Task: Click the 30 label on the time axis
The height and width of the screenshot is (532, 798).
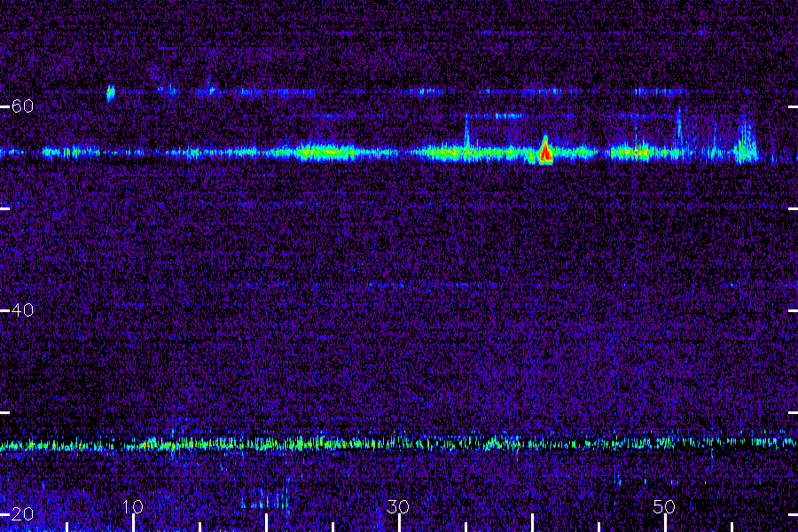Action: [x=398, y=506]
